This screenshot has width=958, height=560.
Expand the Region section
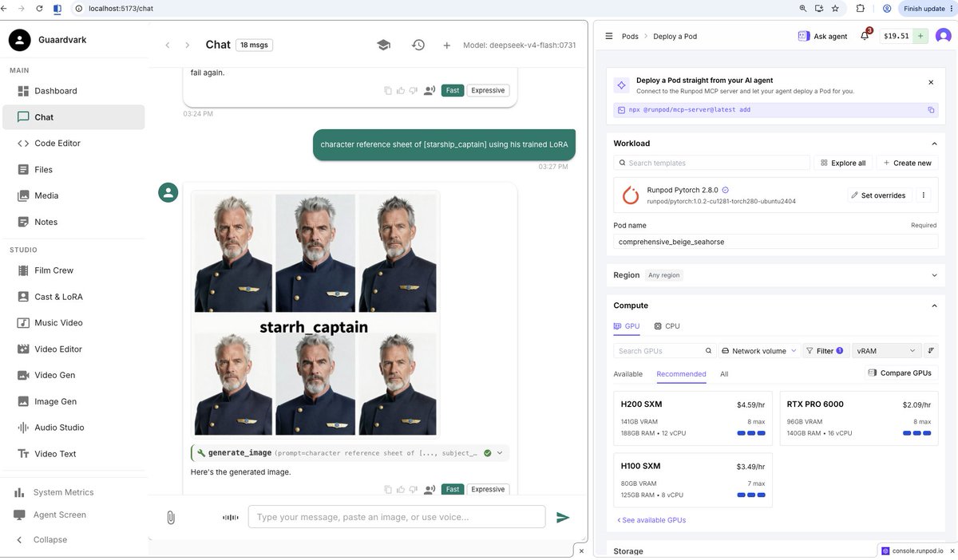point(934,275)
